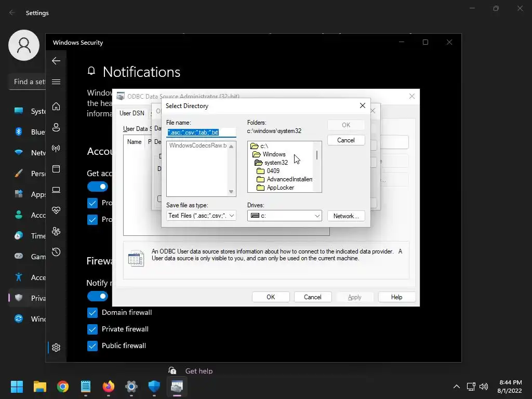Click Folders list scrollbar thumb
The height and width of the screenshot is (399, 532).
tap(317, 155)
